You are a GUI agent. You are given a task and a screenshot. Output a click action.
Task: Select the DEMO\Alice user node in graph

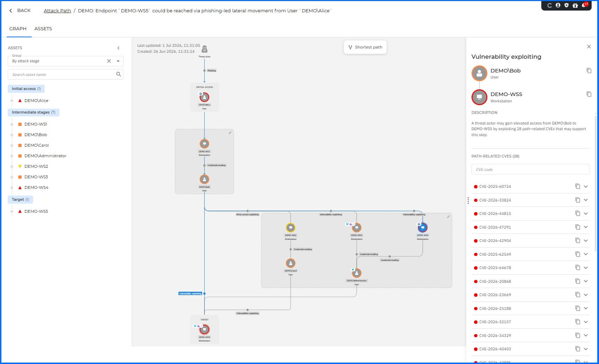(204, 97)
